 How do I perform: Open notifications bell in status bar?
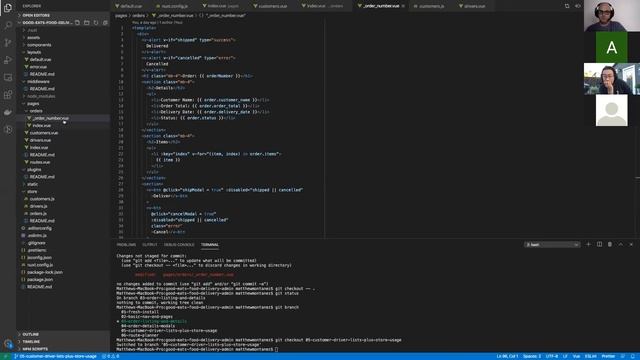633,356
